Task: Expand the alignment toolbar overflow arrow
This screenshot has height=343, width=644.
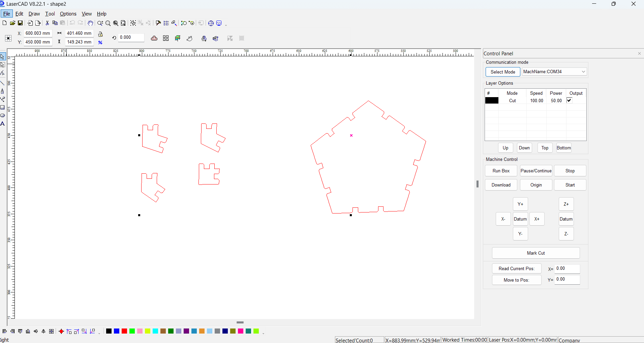Action: (x=99, y=333)
